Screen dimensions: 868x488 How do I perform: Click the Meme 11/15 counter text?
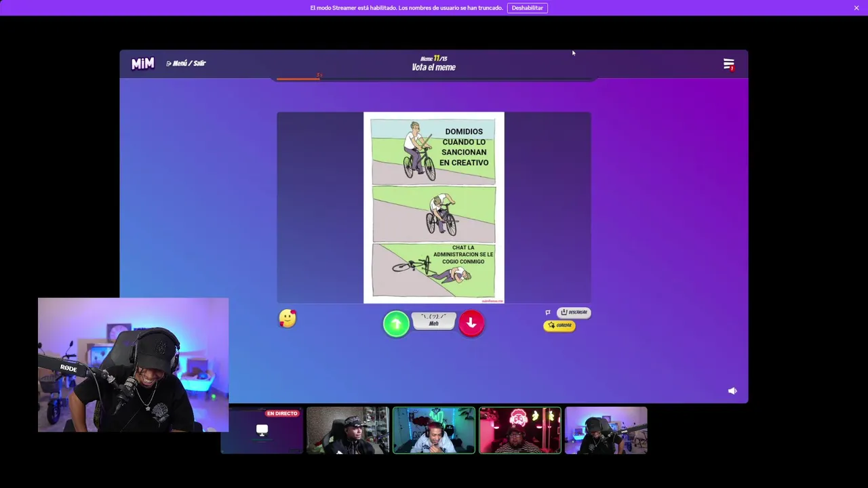pos(434,58)
